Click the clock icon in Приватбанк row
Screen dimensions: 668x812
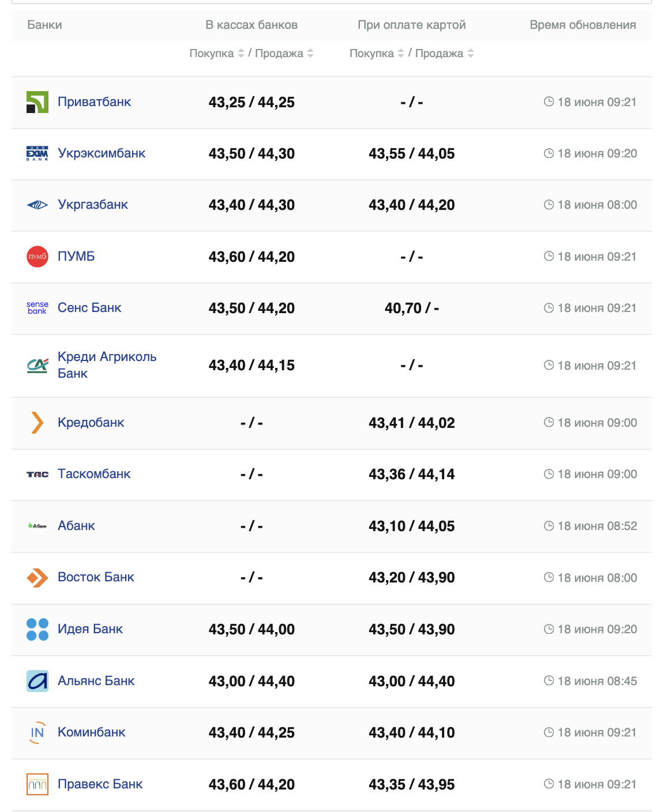(549, 102)
